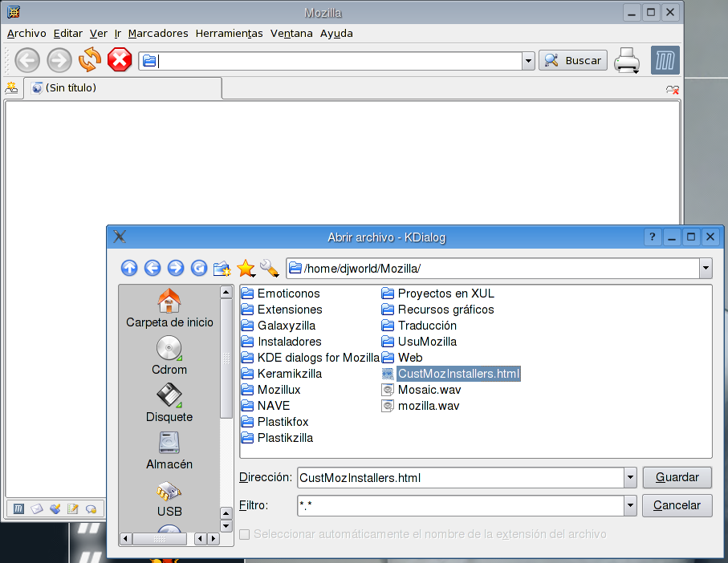Image resolution: width=728 pixels, height=563 pixels.
Task: Expand the Dirección combo box arrow
Action: click(630, 477)
